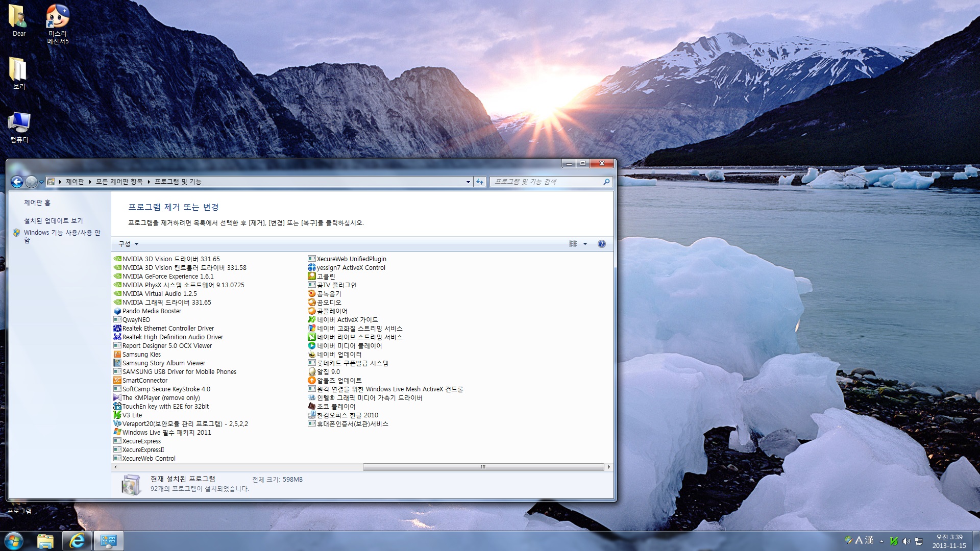The width and height of the screenshot is (980, 551).
Task: Show hidden tray icons arrow
Action: click(881, 541)
